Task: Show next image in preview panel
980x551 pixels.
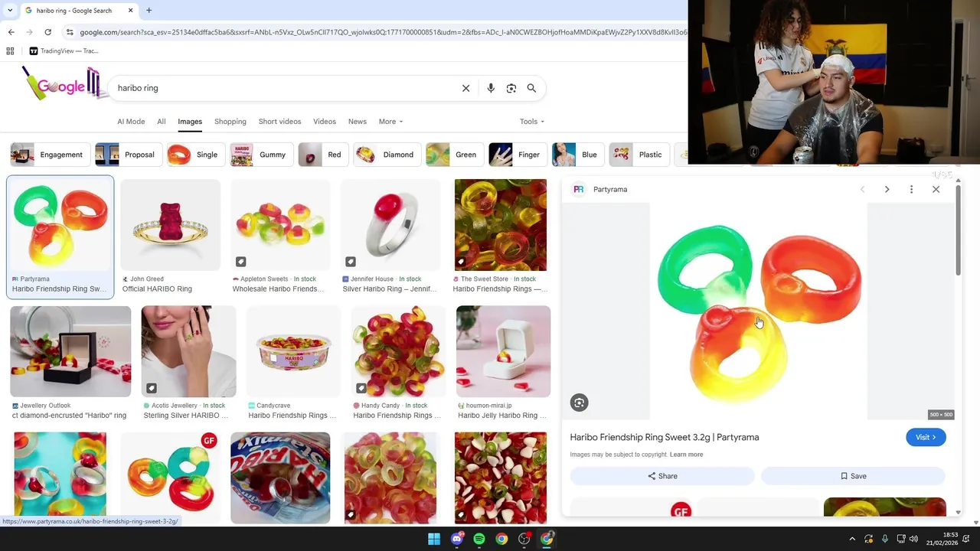Action: [887, 189]
